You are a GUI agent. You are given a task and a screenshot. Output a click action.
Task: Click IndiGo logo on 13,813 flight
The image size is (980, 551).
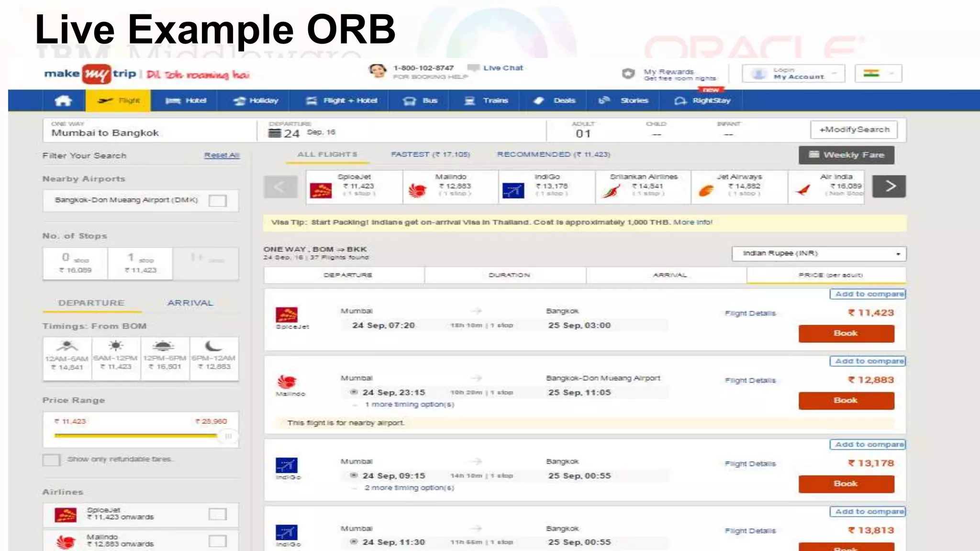287,532
